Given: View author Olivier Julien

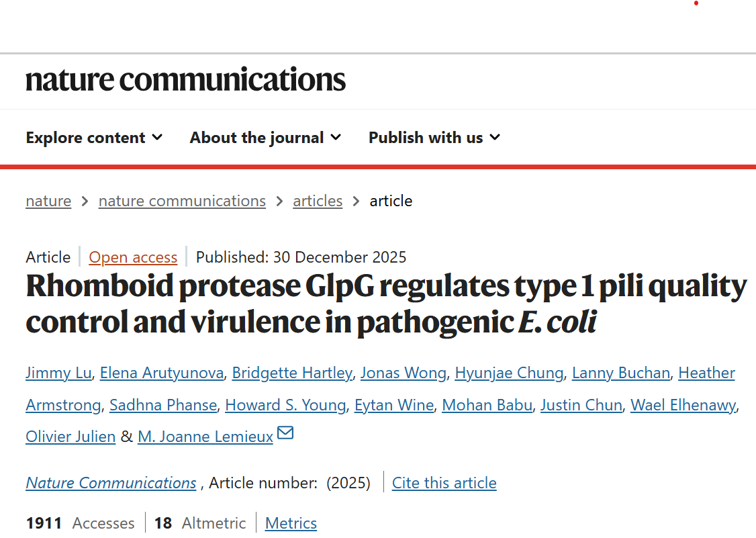Looking at the screenshot, I should point(70,437).
